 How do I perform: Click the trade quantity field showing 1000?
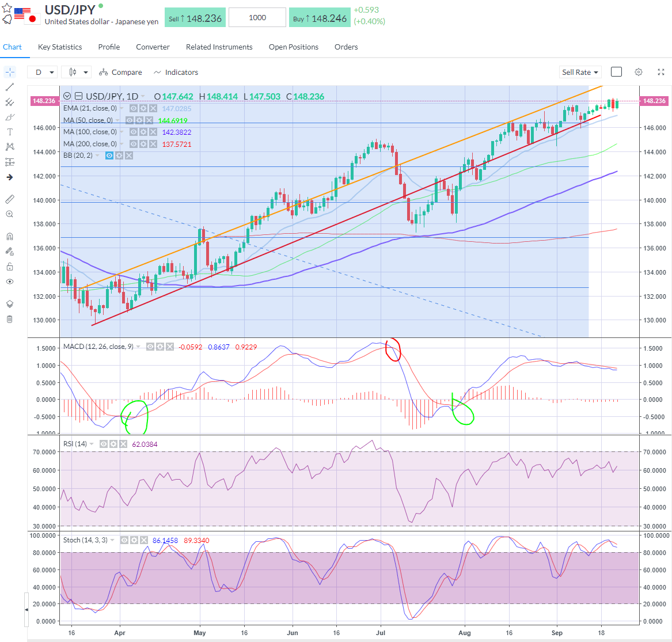pos(257,18)
